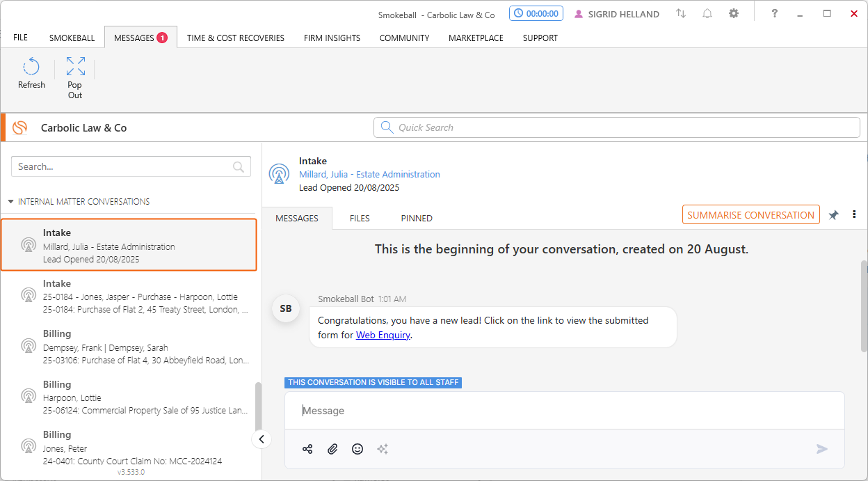
Task: Collapse the conversation list sidebar
Action: click(261, 439)
